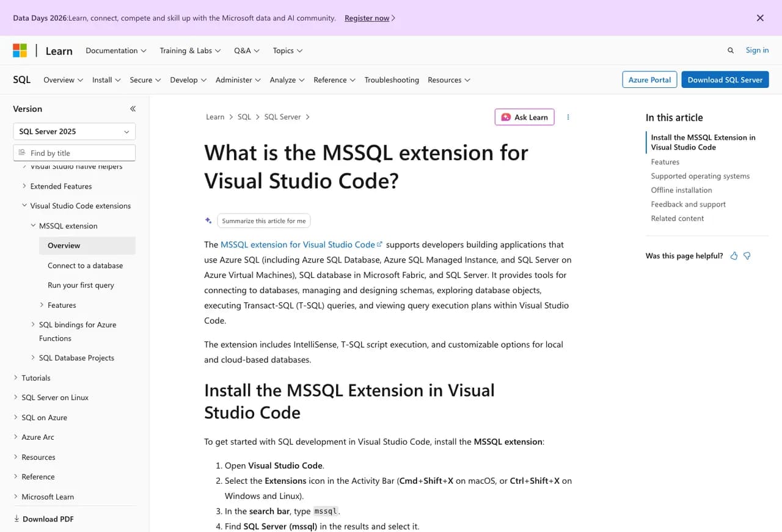The image size is (782, 532).
Task: Focus the Find by title filter field
Action: point(75,153)
